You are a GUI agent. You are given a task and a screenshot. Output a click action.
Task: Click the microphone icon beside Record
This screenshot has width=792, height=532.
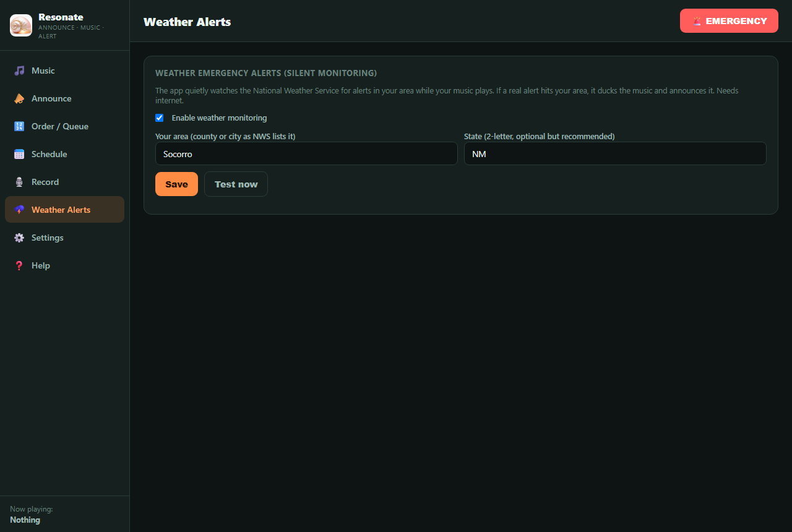pyautogui.click(x=19, y=182)
